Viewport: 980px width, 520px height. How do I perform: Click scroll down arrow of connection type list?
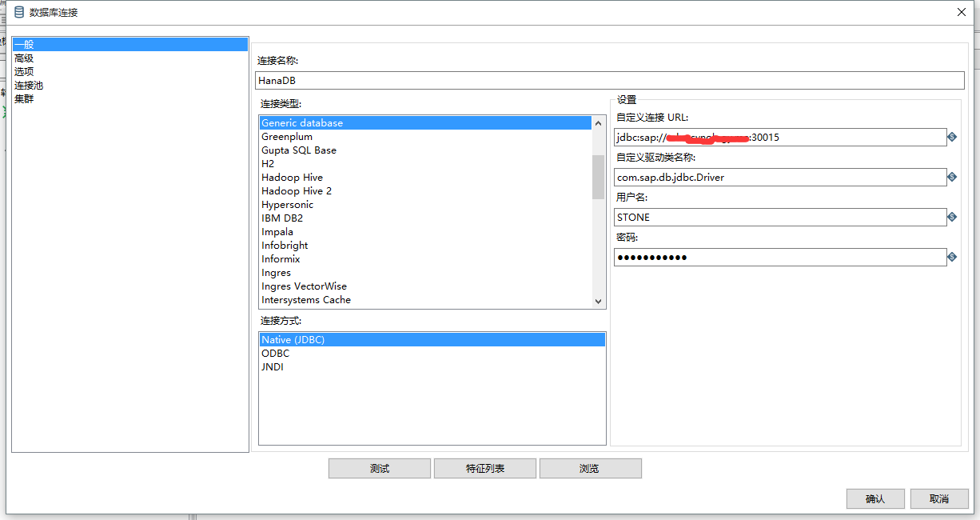tap(598, 301)
